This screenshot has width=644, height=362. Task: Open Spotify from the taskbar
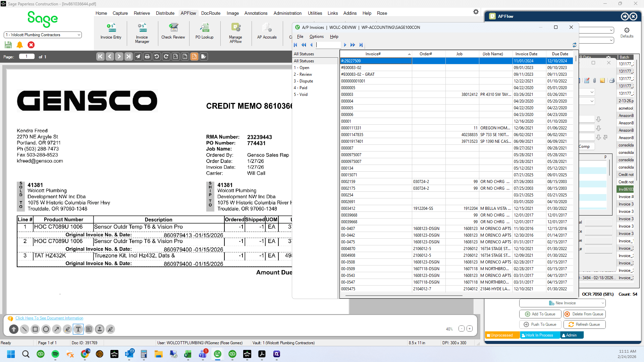pos(55,354)
